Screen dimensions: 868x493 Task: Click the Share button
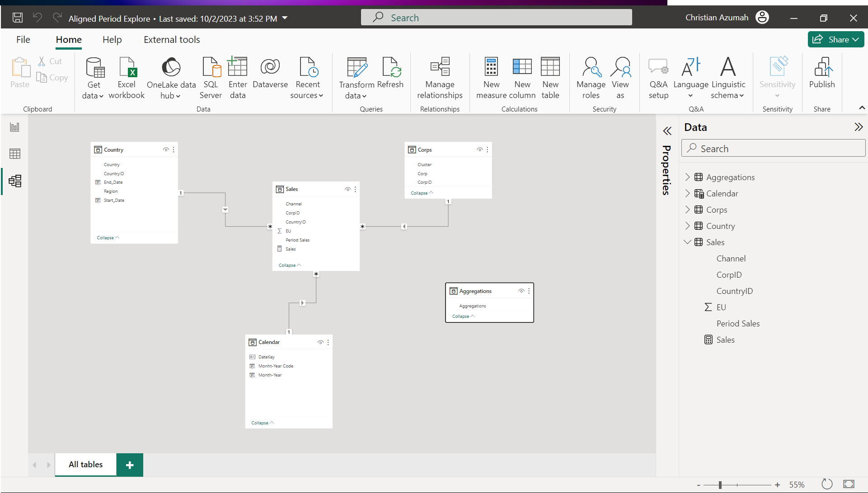tap(835, 39)
